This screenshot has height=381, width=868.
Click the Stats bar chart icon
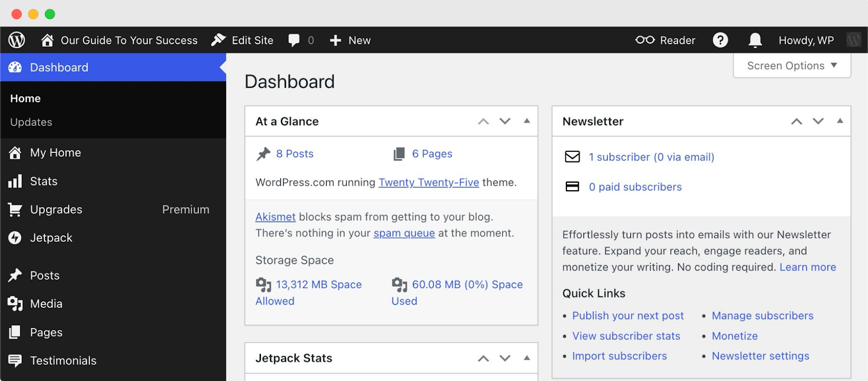[15, 181]
